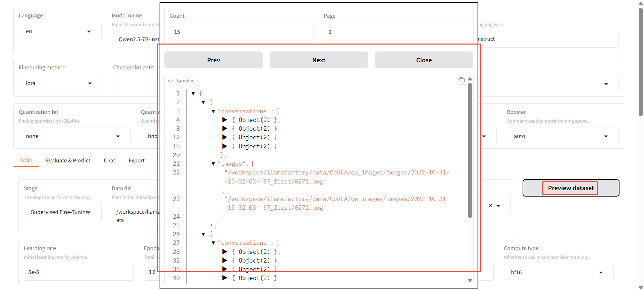Expand the Object(2) on line 16
The image size is (644, 291).
pyautogui.click(x=225, y=146)
